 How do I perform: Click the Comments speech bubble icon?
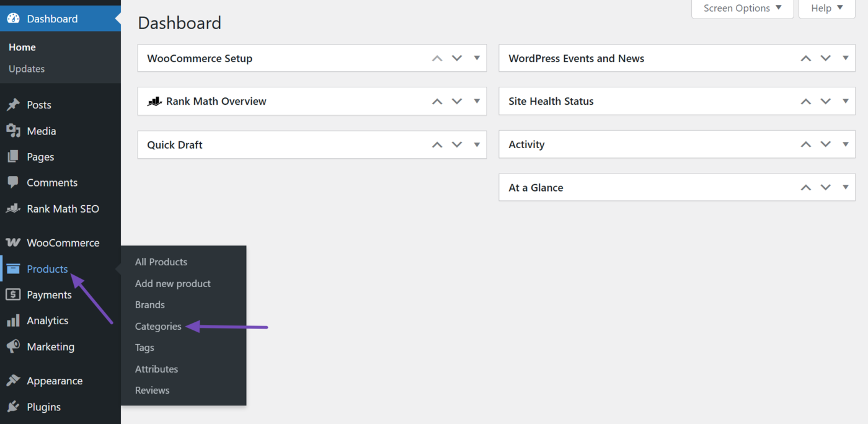[13, 183]
